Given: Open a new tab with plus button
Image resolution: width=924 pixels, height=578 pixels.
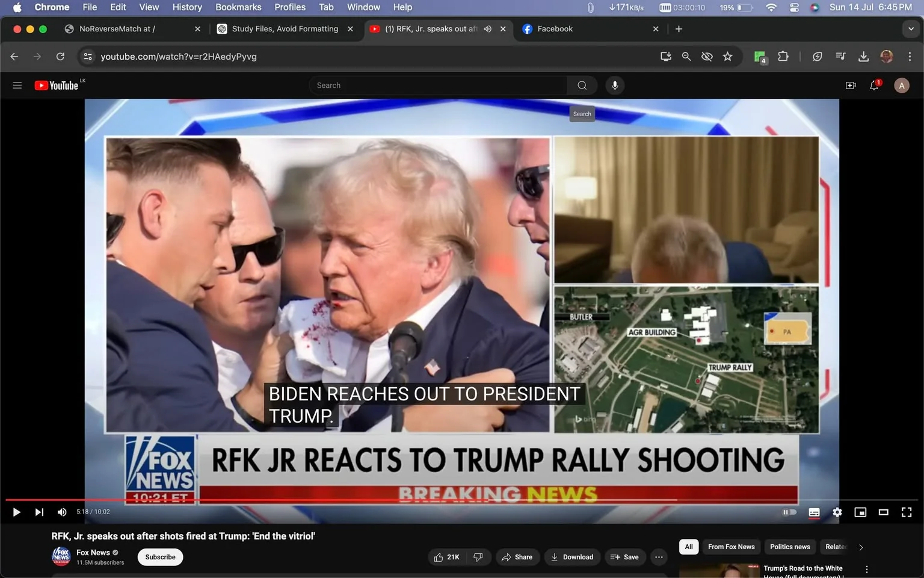Looking at the screenshot, I should pyautogui.click(x=679, y=29).
